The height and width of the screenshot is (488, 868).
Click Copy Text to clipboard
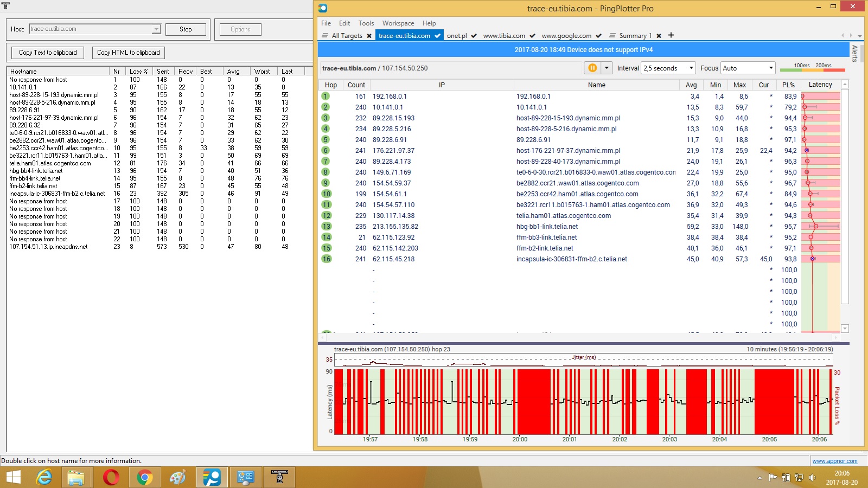pos(48,53)
